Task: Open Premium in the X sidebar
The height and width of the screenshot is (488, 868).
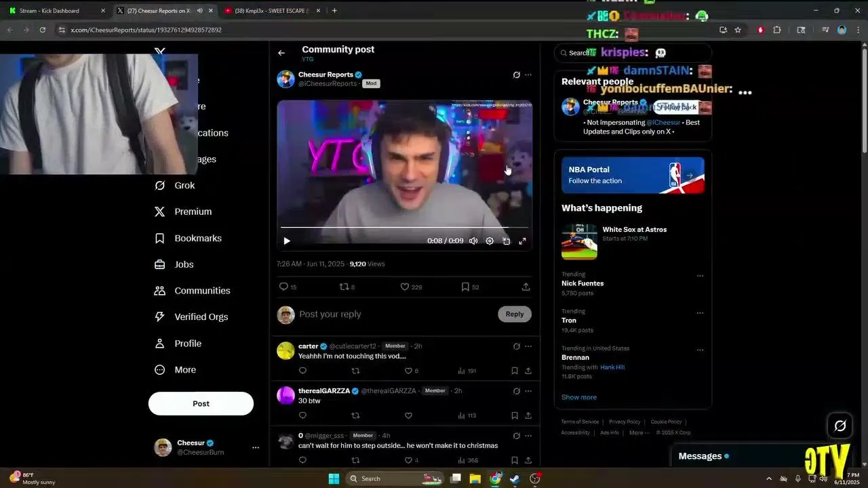Action: 183,211
